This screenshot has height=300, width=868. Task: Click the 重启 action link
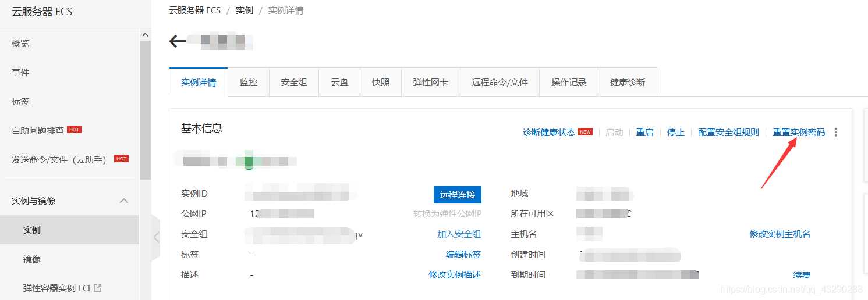(644, 133)
